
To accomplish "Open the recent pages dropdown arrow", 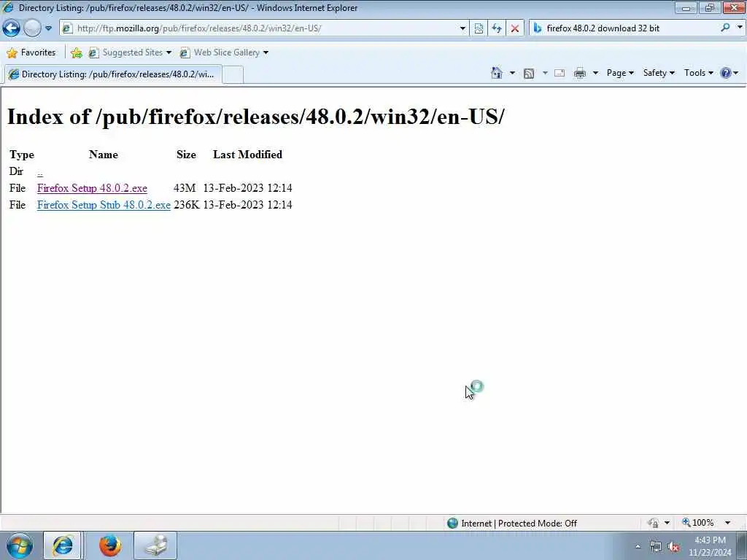I will click(x=48, y=28).
